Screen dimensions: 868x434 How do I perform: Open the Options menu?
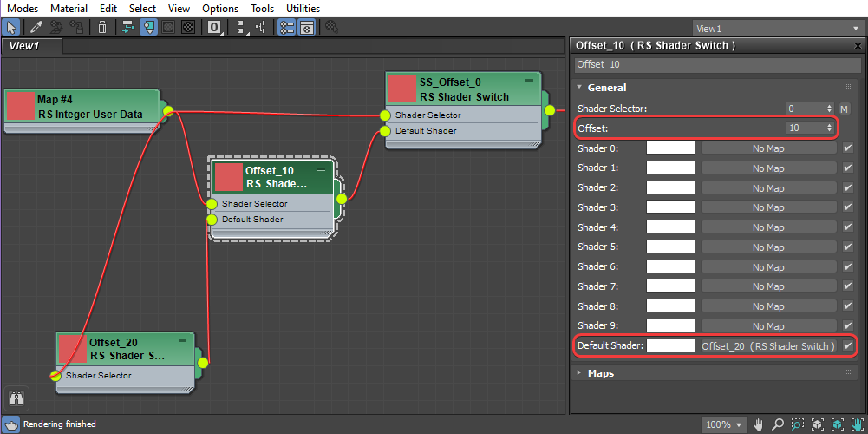point(220,9)
